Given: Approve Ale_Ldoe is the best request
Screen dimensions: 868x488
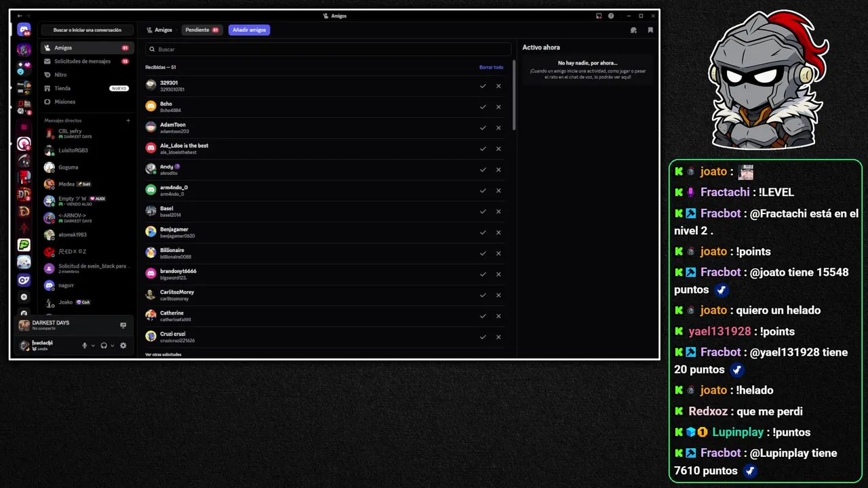Looking at the screenshot, I should [483, 149].
